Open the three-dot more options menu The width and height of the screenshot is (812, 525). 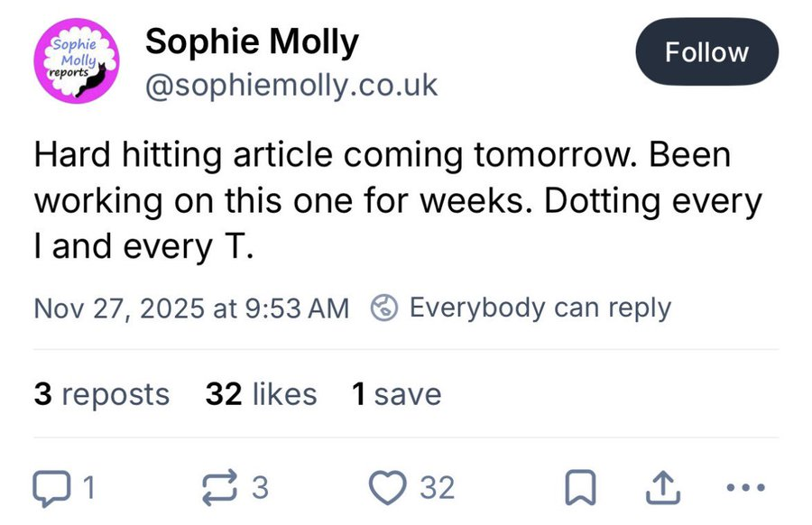click(746, 488)
